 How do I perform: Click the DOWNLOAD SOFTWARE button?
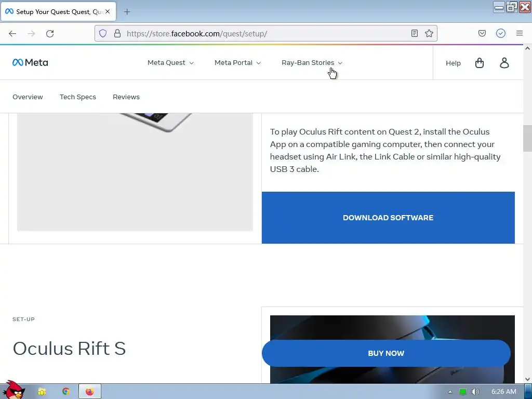pyautogui.click(x=388, y=218)
